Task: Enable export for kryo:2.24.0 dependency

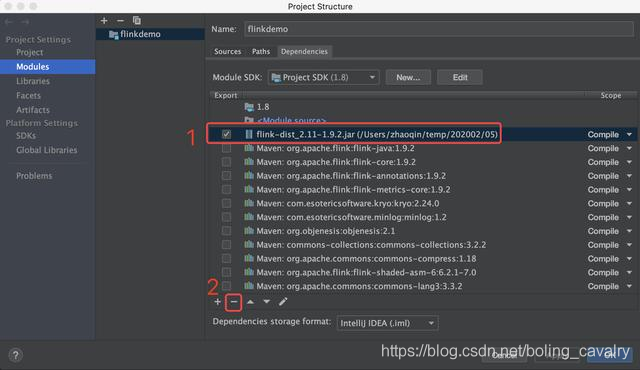Action: (226, 203)
